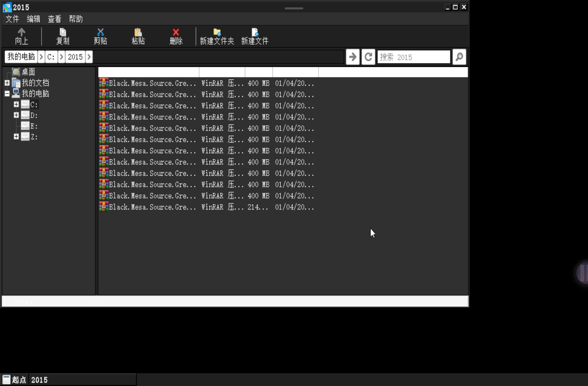The image size is (588, 386).
Task: Click the 起点 start button on taskbar
Action: (x=14, y=379)
